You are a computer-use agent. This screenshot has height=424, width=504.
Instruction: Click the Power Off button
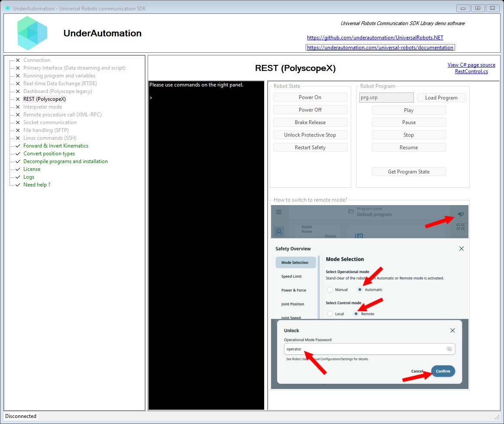point(310,110)
